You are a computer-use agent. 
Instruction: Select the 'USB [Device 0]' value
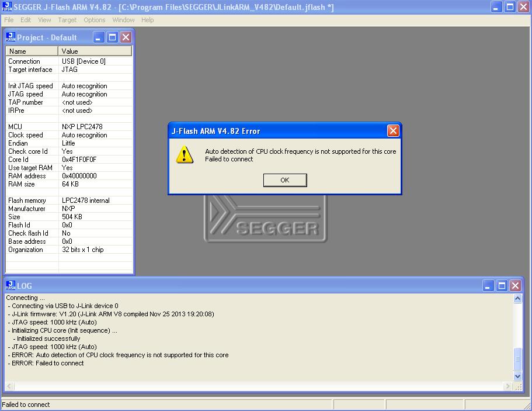pos(84,61)
